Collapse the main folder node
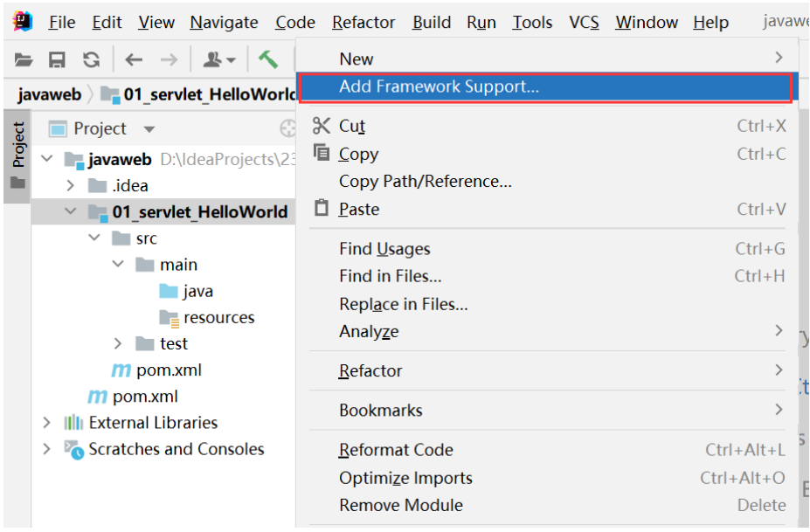Screen dimensions: 810x532 point(118,264)
